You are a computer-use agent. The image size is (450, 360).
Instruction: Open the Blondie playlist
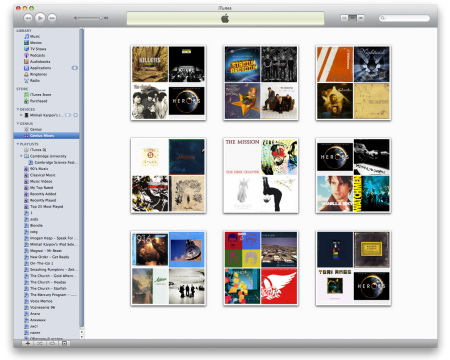47,226
